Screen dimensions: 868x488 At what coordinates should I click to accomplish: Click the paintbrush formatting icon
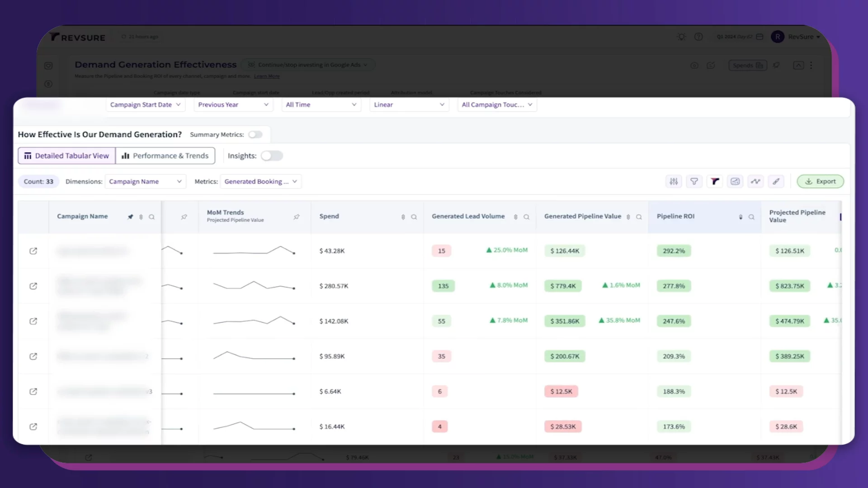point(776,181)
